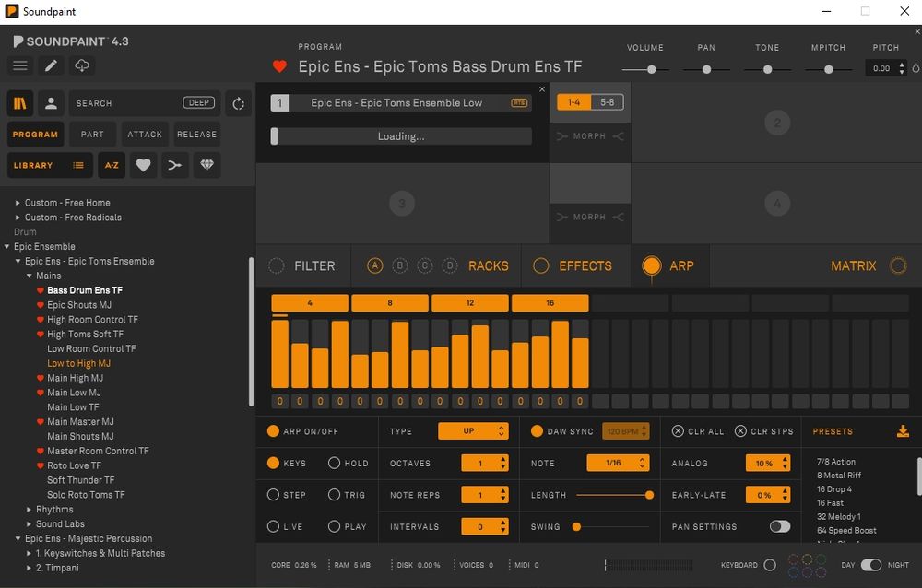This screenshot has height=588, width=922.
Task: Select the HOLD radio option
Action: coord(334,463)
